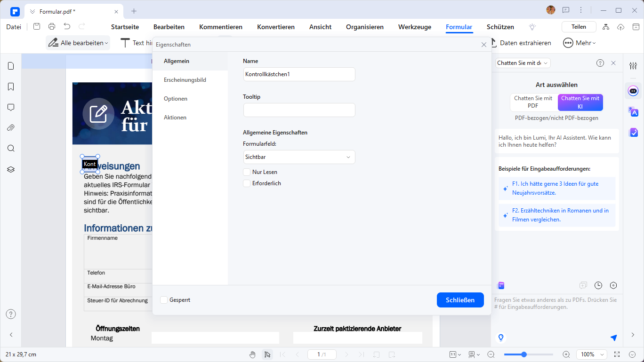Screen dimensions: 644x362
Task: Open the message feedback icon in title bar
Action: 566,10
